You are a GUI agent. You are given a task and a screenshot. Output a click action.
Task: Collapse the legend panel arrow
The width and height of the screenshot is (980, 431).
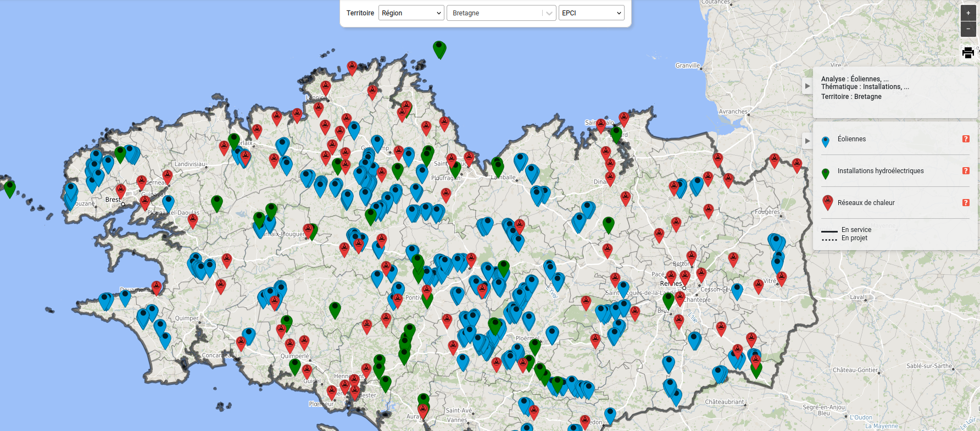808,141
